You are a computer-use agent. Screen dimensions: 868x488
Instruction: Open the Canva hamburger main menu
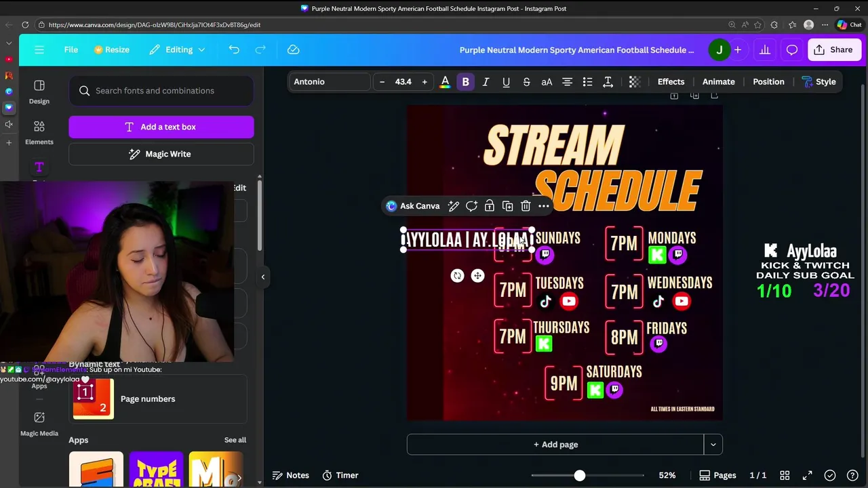39,49
